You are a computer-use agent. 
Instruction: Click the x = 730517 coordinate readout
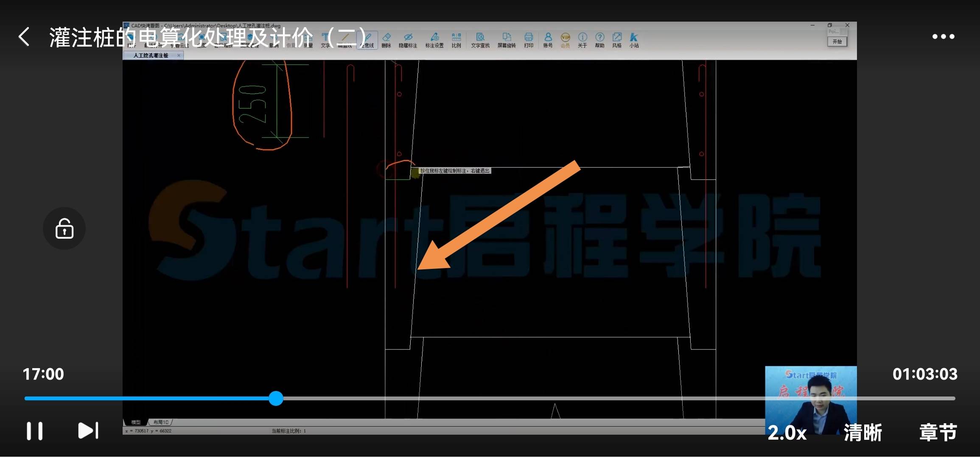[x=148, y=431]
